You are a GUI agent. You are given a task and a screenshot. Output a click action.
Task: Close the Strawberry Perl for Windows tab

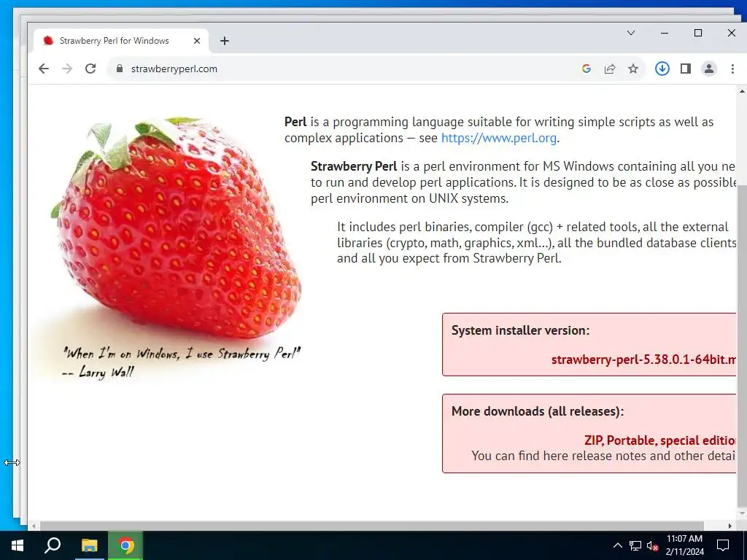tap(197, 41)
